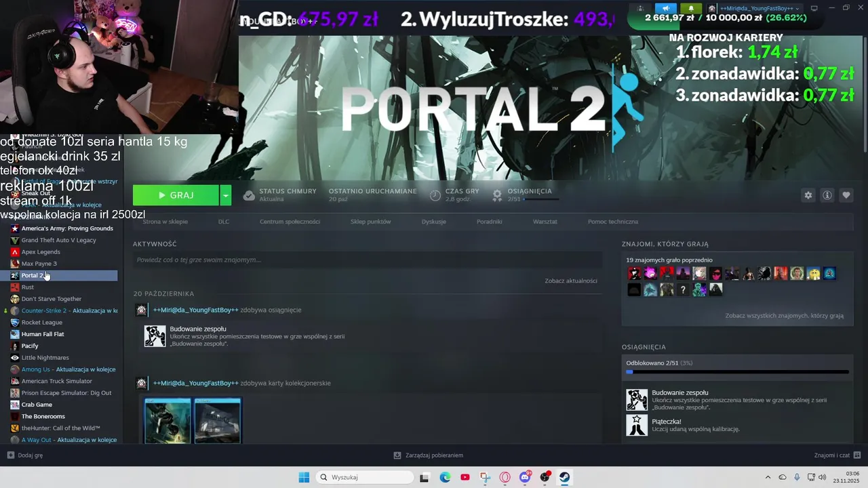868x488 pixels.
Task: Click the user avatar beside 'zdobywa osiągnięcie'
Action: pyautogui.click(x=142, y=310)
